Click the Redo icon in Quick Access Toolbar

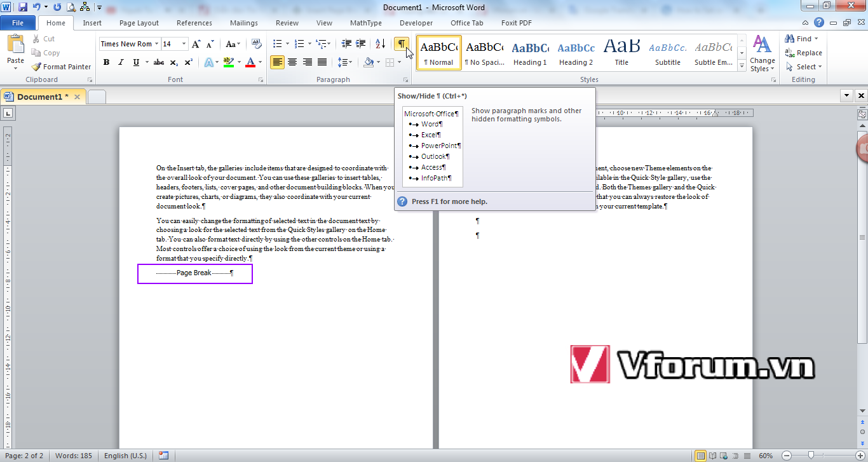click(57, 8)
